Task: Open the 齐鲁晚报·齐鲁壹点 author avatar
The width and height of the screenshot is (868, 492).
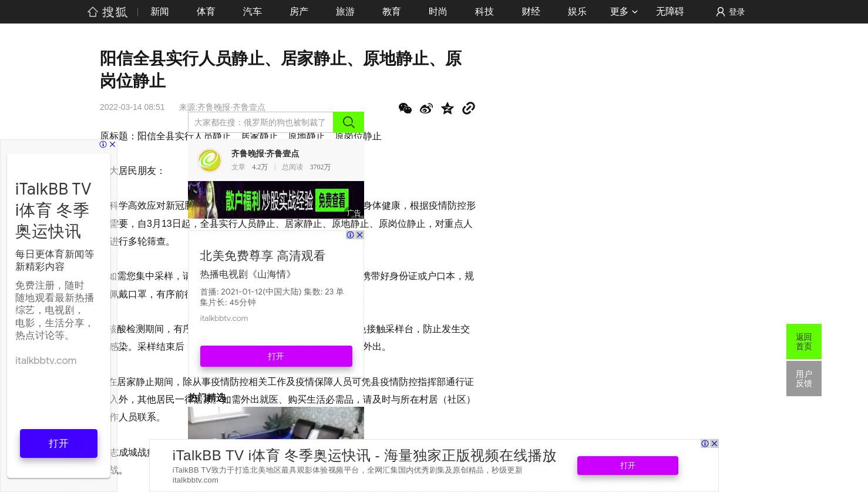Action: coord(210,160)
